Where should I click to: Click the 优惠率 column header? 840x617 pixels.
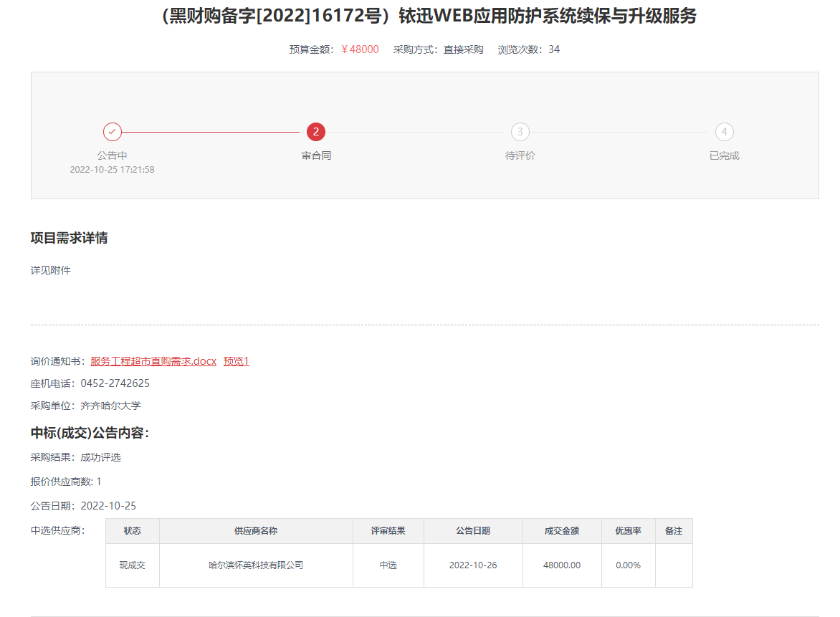pos(628,531)
